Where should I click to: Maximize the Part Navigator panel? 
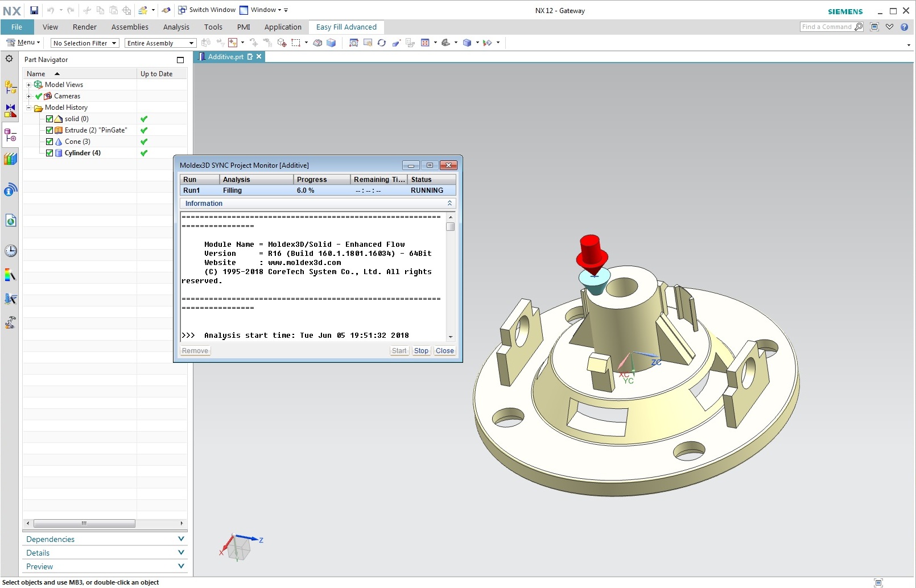coord(180,60)
